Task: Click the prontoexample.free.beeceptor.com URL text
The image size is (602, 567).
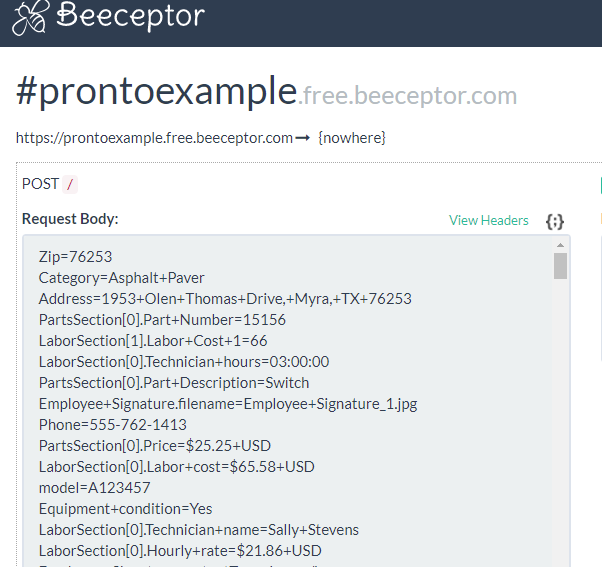Action: (154, 138)
